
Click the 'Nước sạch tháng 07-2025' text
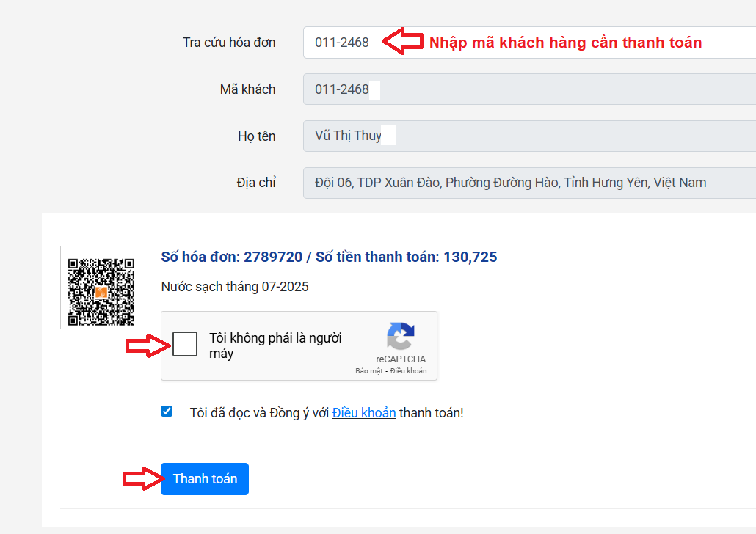(x=235, y=287)
